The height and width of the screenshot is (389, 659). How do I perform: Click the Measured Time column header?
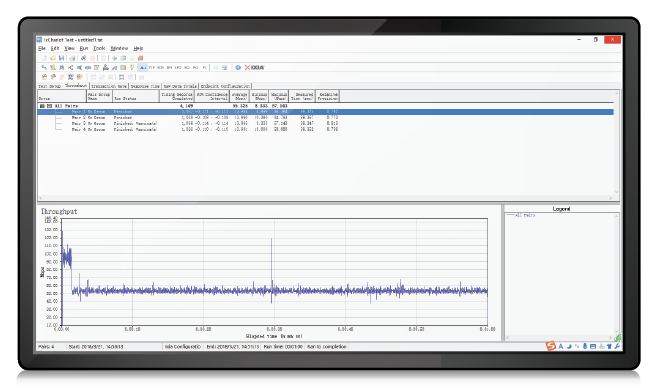[x=302, y=96]
